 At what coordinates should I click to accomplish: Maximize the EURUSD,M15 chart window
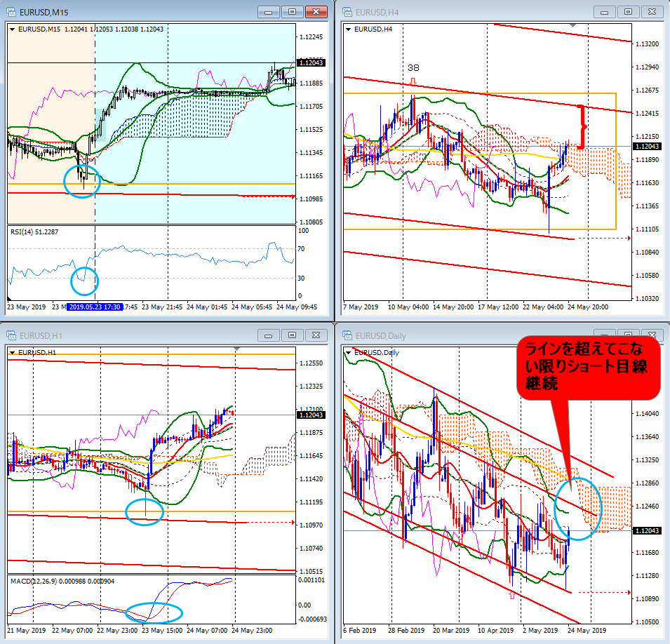tap(293, 12)
